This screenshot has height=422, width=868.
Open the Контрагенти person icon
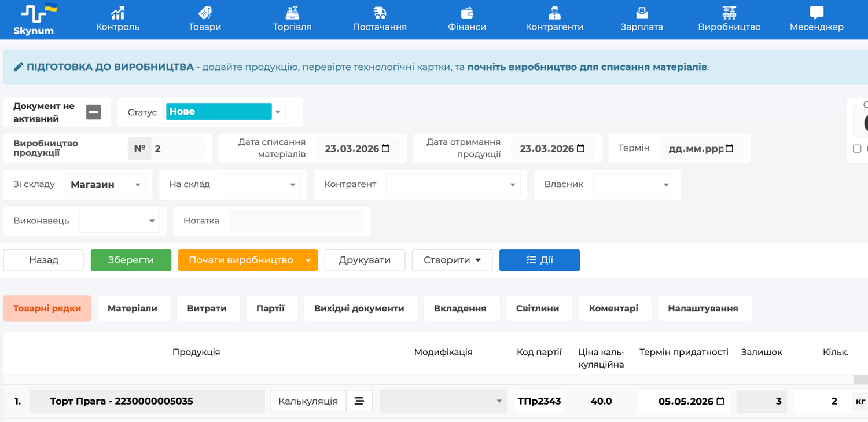coord(554,13)
